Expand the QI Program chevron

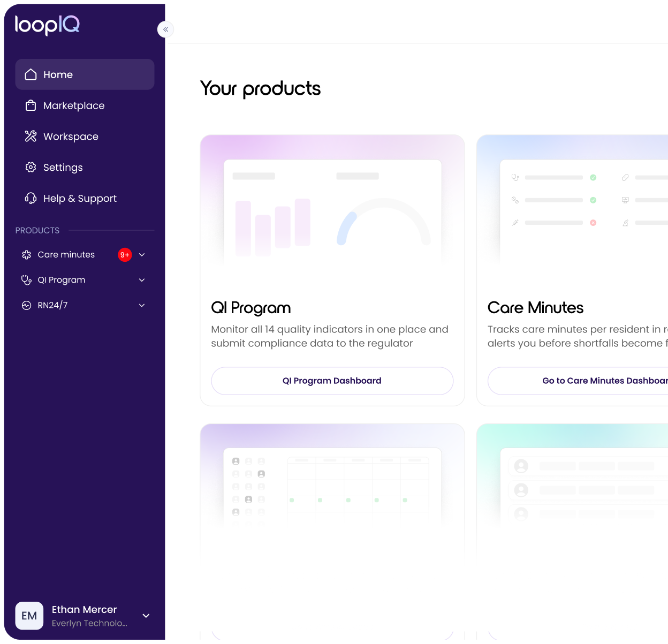[142, 280]
